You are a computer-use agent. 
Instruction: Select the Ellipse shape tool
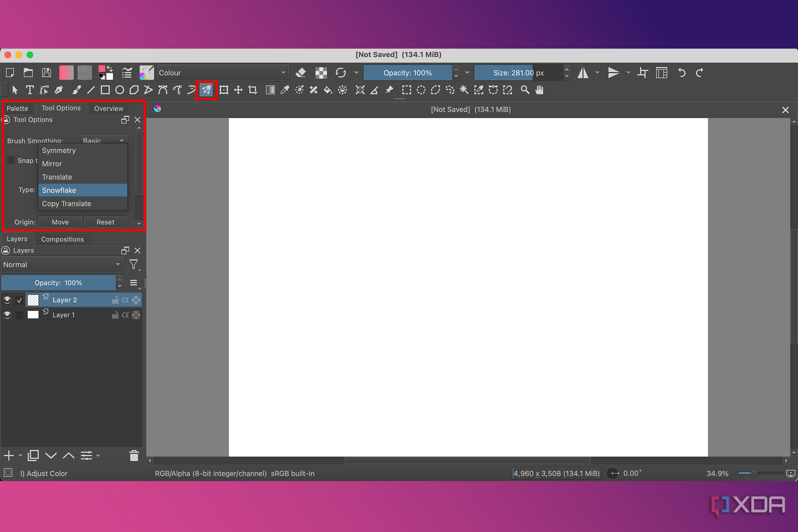[120, 90]
